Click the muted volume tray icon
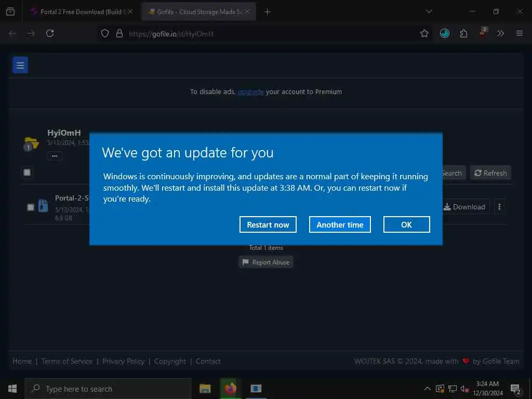Viewport: 532px width, 399px height. (x=464, y=389)
